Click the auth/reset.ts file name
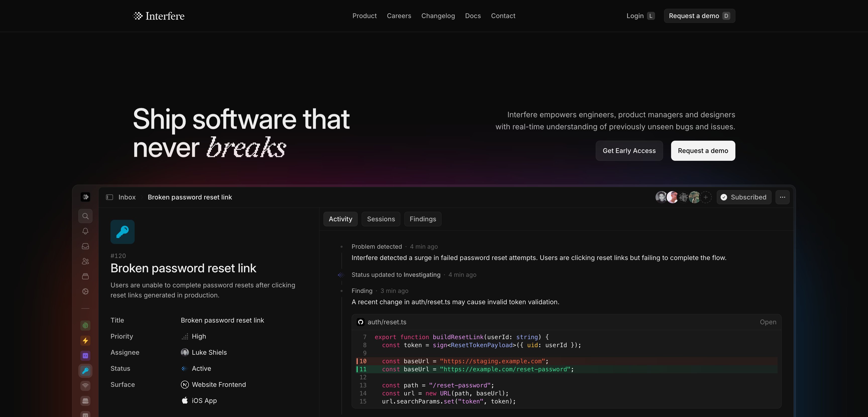Screen dimensions: 868x417 (387, 322)
